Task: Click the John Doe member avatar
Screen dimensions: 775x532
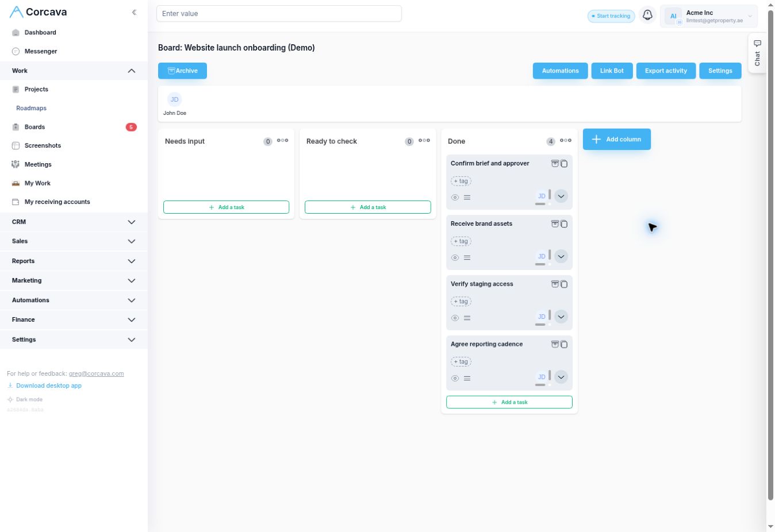Action: (x=175, y=99)
